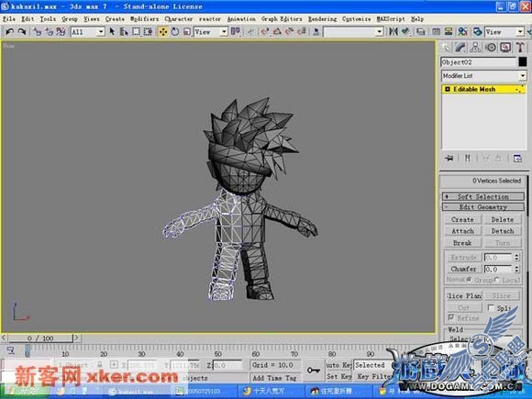
Task: Activate the Select and Link tool
Action: click(x=37, y=32)
